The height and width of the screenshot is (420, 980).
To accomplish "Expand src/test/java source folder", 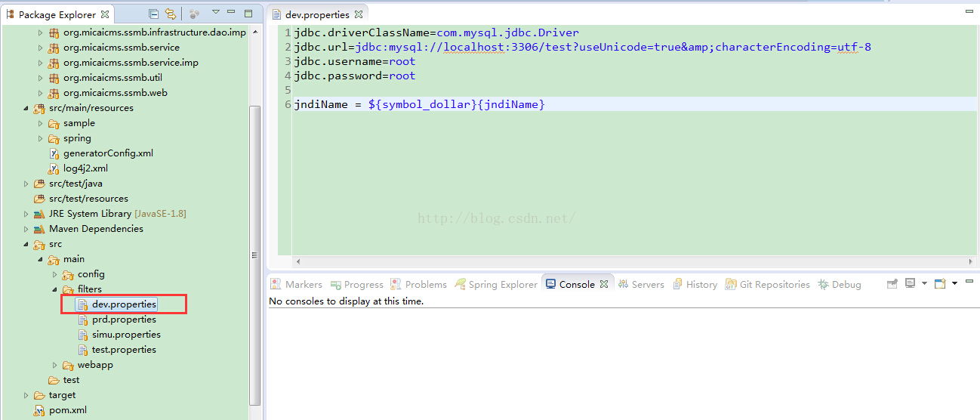I will 26,184.
